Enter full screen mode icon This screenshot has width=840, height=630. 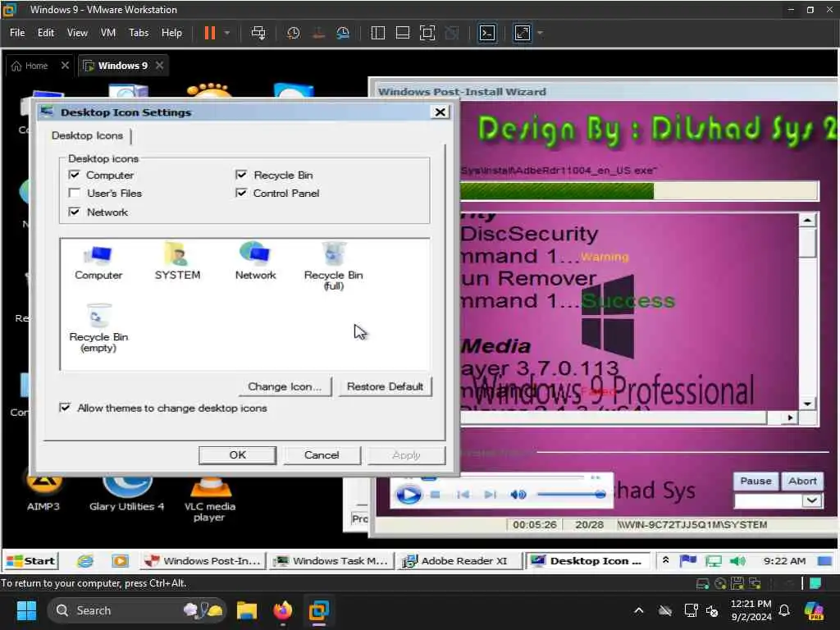click(x=427, y=33)
